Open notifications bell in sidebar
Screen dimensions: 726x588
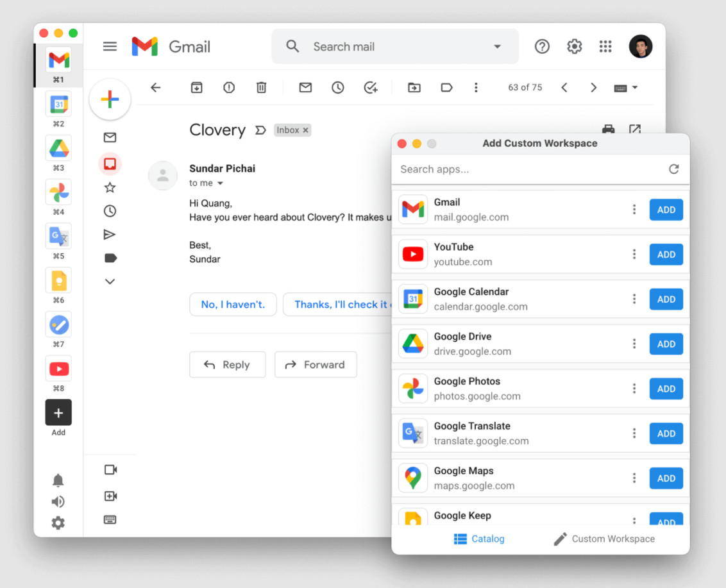point(58,480)
